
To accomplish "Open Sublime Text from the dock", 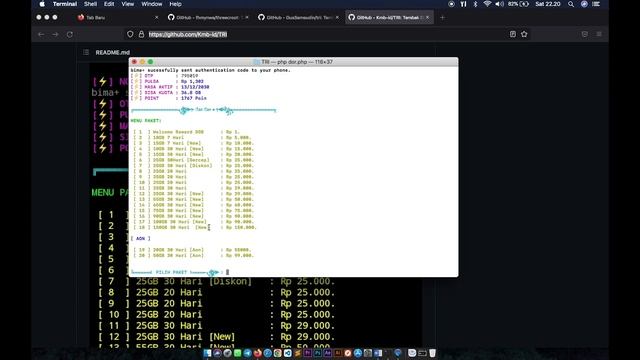I will click(x=298, y=353).
